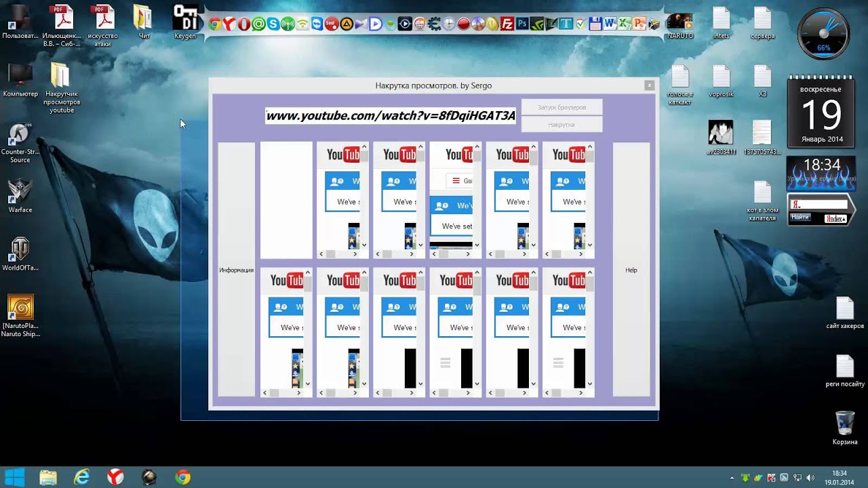Select the Counter-Strike Source shortcut
The height and width of the screenshot is (488, 868).
[x=20, y=144]
